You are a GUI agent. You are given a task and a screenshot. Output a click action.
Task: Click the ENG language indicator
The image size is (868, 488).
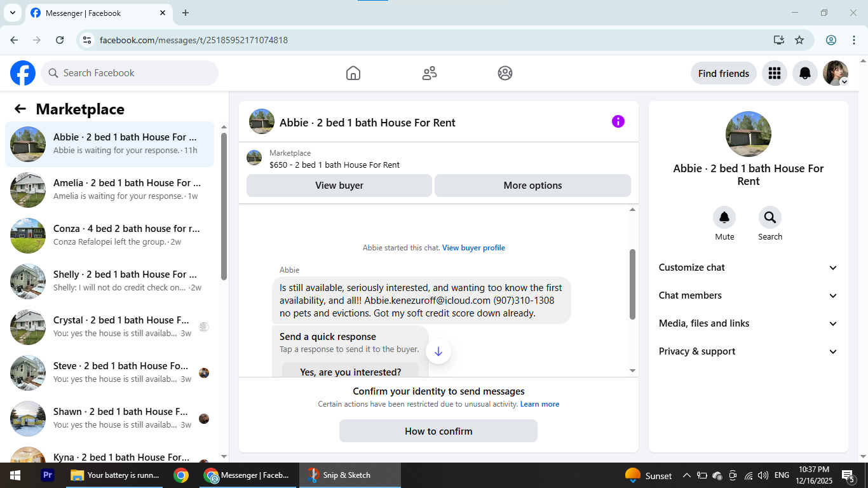(x=782, y=475)
